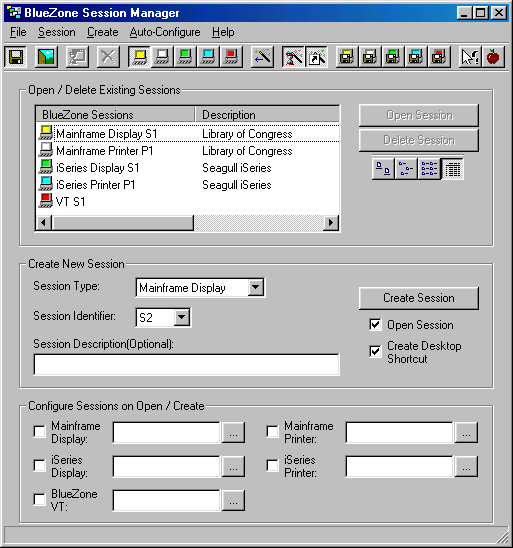Enable the Mainframe Printer configure checkbox

pos(272,431)
